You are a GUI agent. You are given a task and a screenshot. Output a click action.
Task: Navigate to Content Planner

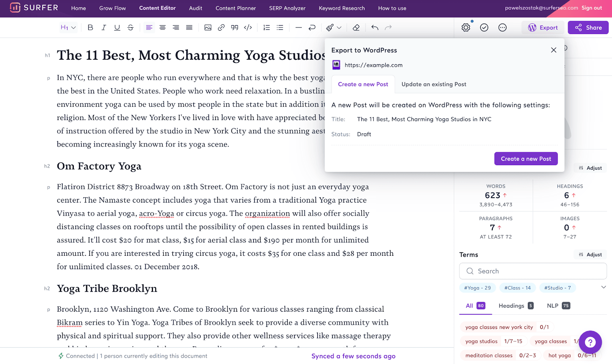(236, 8)
